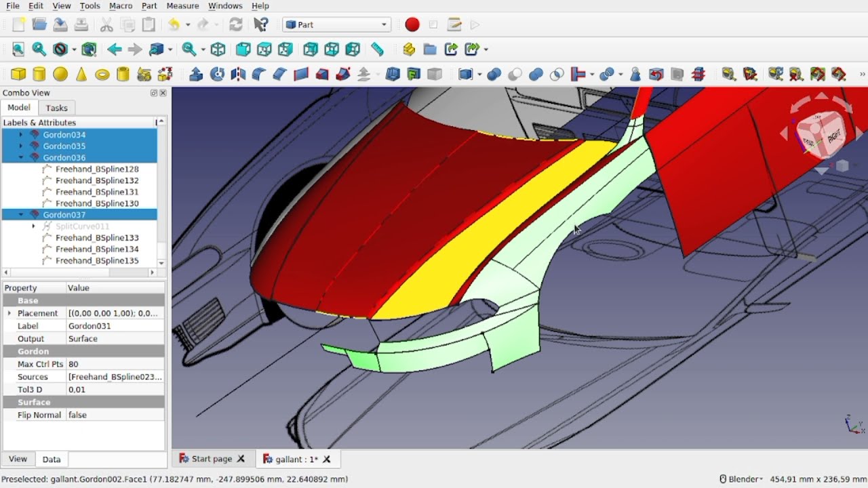Open the Windows menu
The height and width of the screenshot is (488, 868).
225,5
